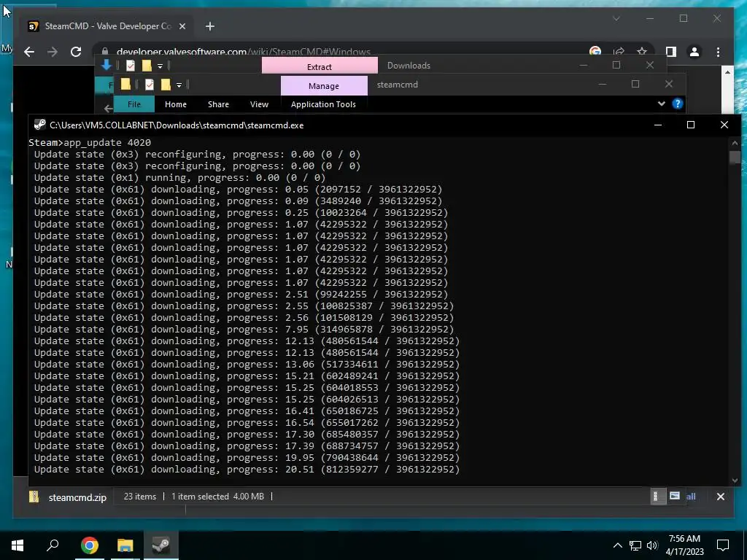
Task: Click the volume tray icon
Action: (652, 545)
